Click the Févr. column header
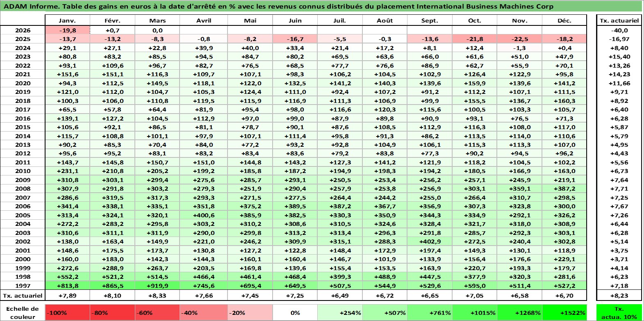Image resolution: width=644 pixels, height=321 pixels. [x=112, y=20]
